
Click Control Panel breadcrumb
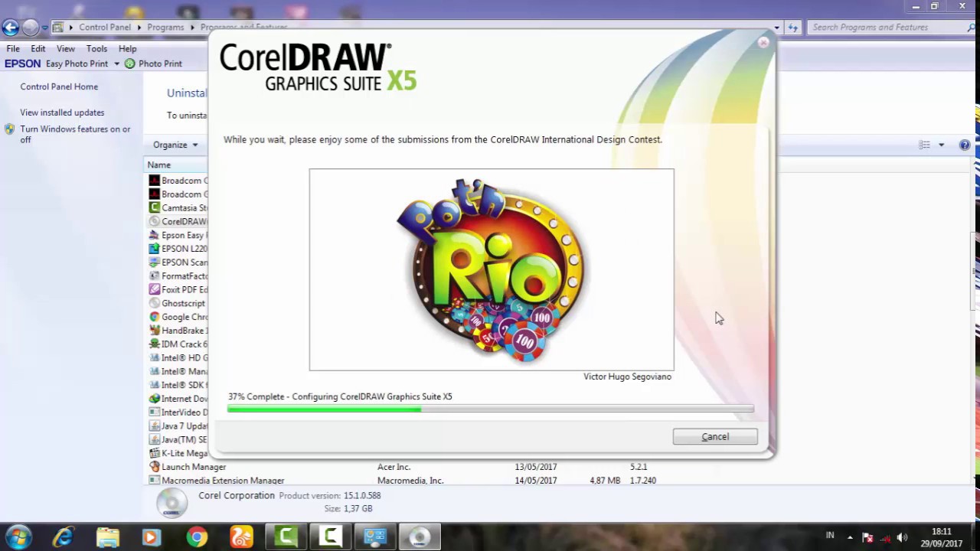pyautogui.click(x=105, y=28)
